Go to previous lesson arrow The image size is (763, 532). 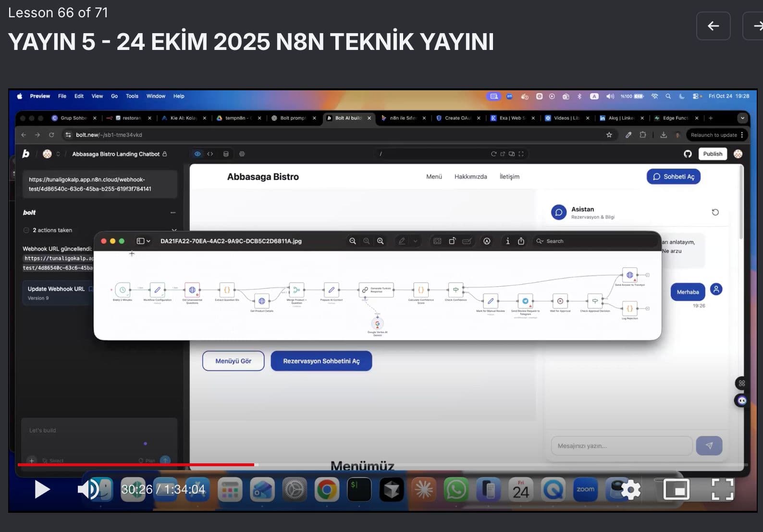(x=714, y=26)
